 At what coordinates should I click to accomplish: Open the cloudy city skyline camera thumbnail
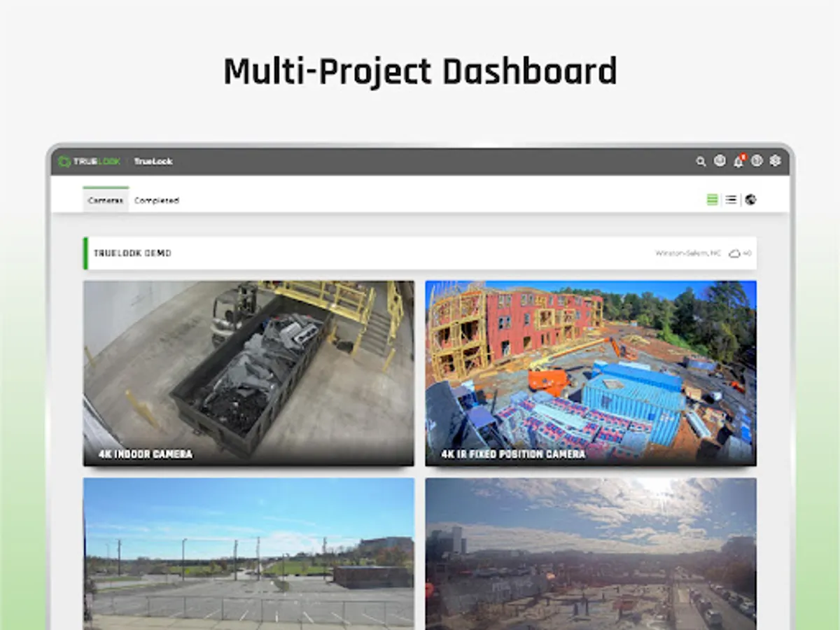(591, 554)
